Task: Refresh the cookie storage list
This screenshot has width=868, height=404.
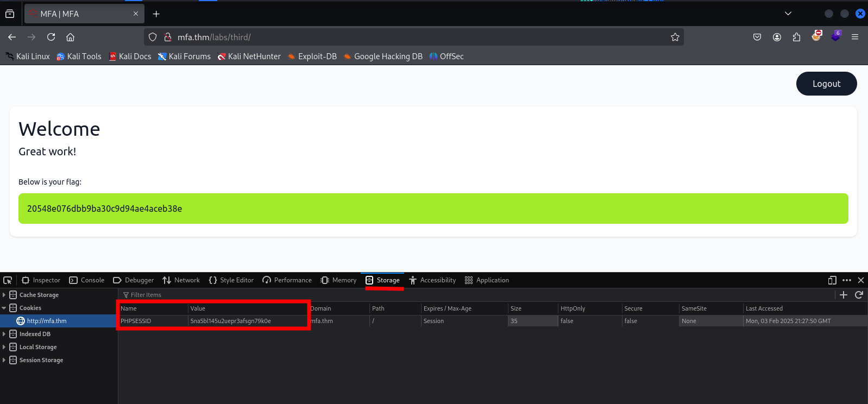Action: click(859, 295)
